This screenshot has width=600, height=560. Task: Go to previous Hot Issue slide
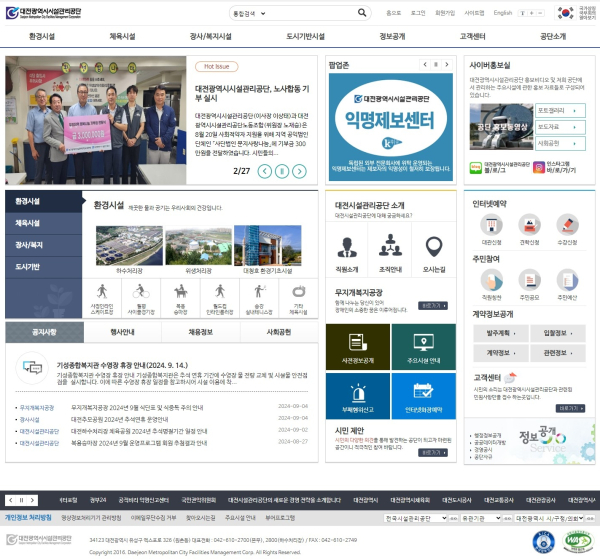click(x=264, y=171)
